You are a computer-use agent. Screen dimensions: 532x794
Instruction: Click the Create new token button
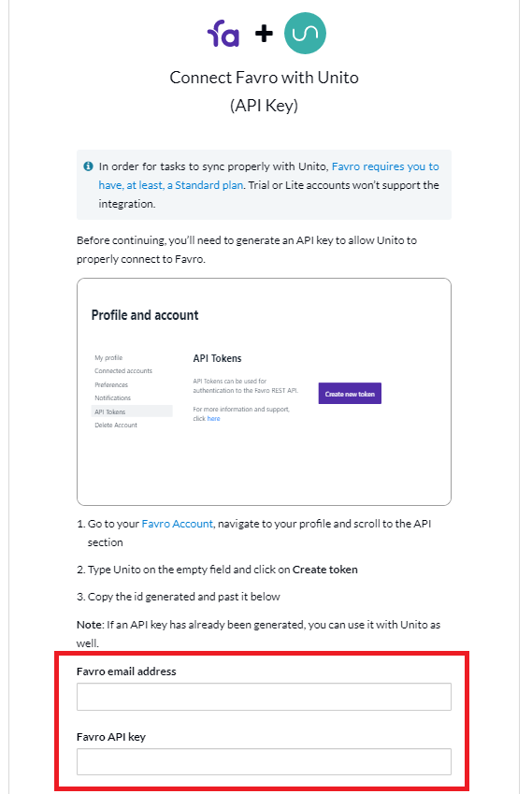click(350, 394)
